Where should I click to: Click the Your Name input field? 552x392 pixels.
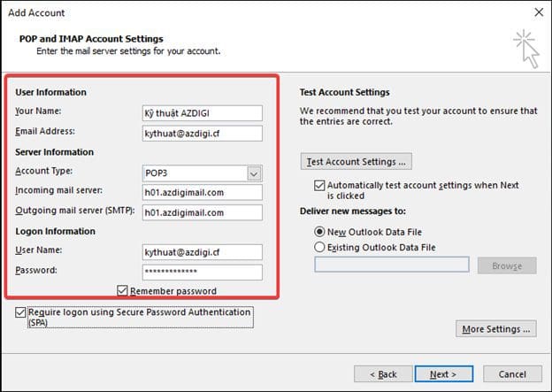(202, 113)
